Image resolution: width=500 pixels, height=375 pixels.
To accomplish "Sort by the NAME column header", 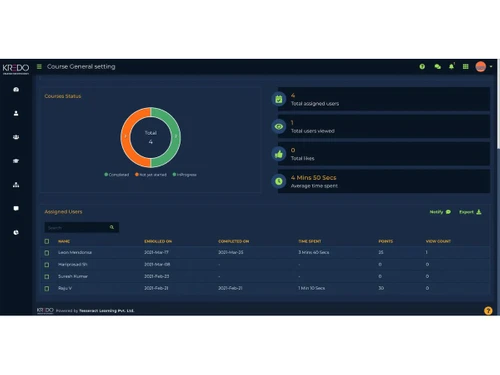I will 64,241.
